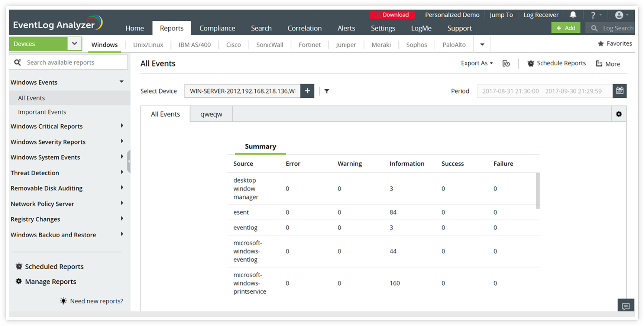The height and width of the screenshot is (326, 644).
Task: Select the PaloAlto device tab
Action: (x=454, y=45)
